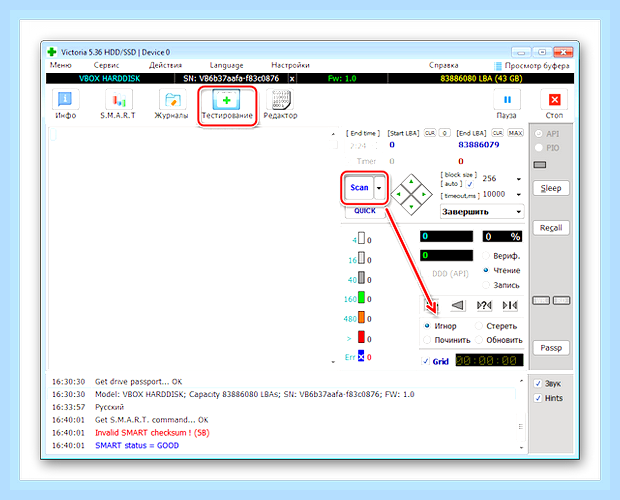Click the Err blue X block icon
The height and width of the screenshot is (500, 620).
361,356
